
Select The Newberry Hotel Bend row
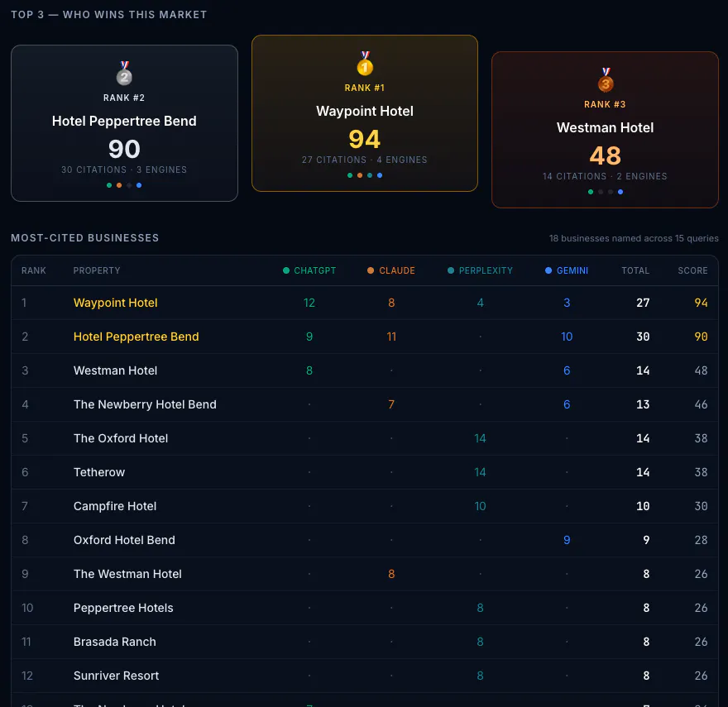[x=145, y=404]
